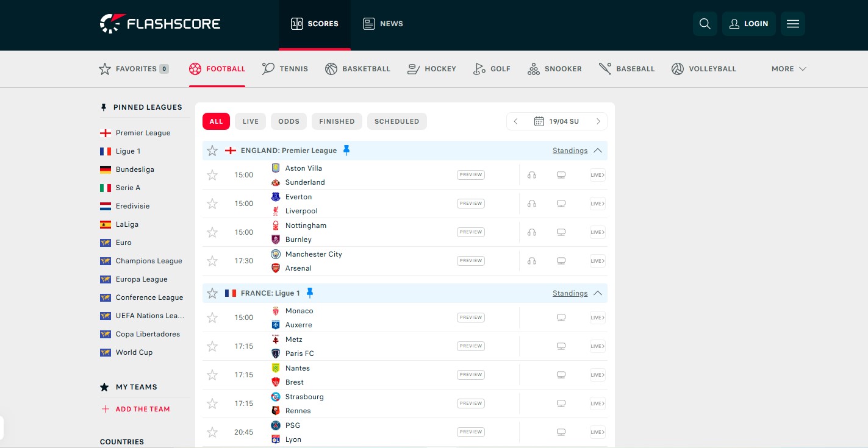Switch to the Tennis sport tab
Screen dimensions: 868x448
(x=285, y=69)
